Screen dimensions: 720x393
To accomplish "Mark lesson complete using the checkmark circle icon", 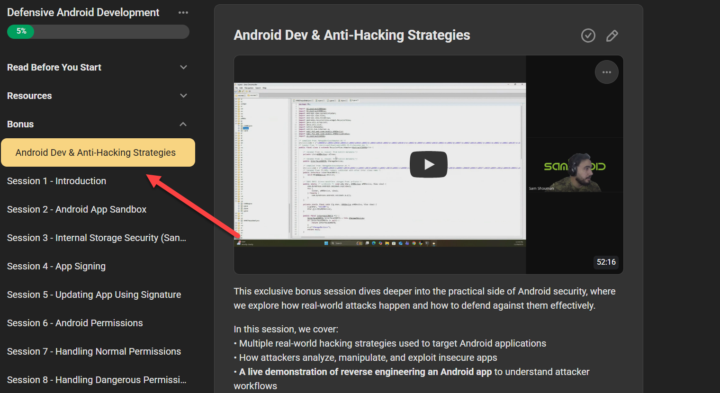I will [588, 35].
